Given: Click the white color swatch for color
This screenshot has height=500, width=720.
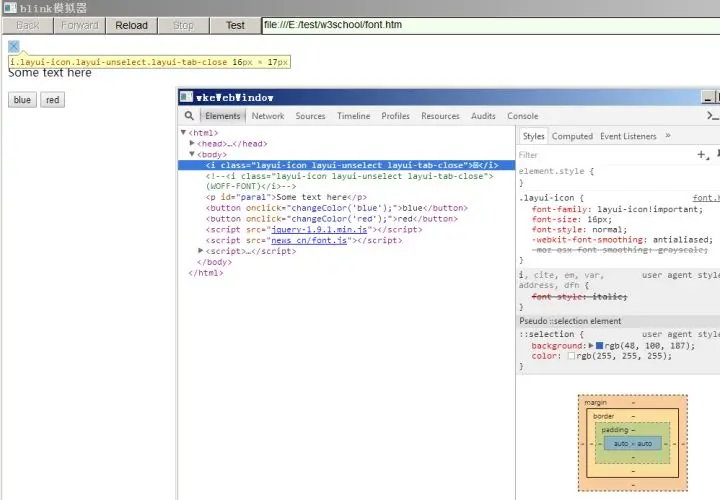Looking at the screenshot, I should coord(571,356).
